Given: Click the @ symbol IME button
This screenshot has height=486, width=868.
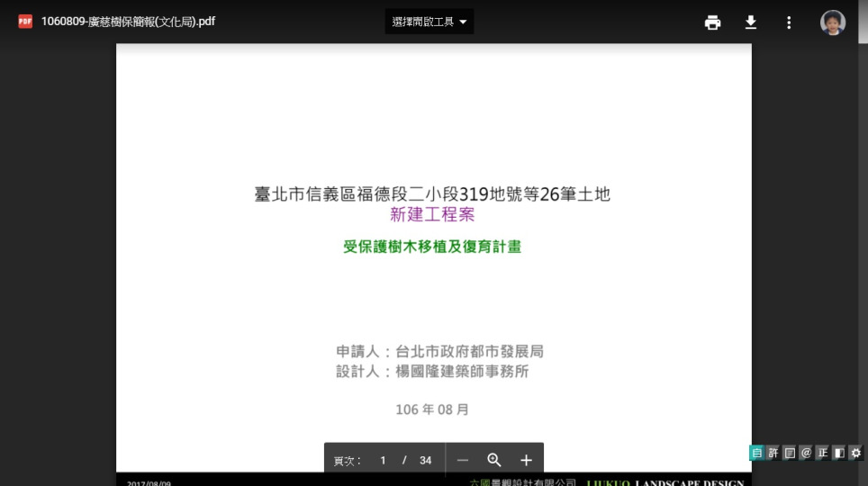Looking at the screenshot, I should (806, 453).
